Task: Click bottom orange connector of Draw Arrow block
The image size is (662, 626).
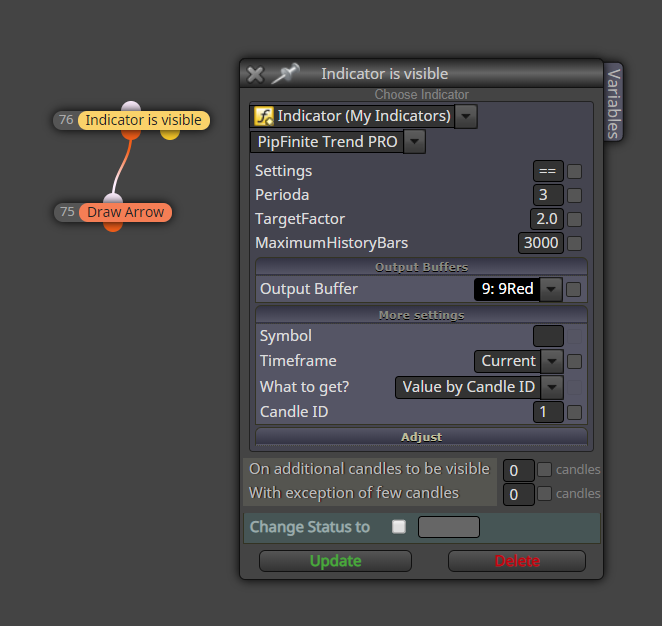Action: click(x=113, y=227)
